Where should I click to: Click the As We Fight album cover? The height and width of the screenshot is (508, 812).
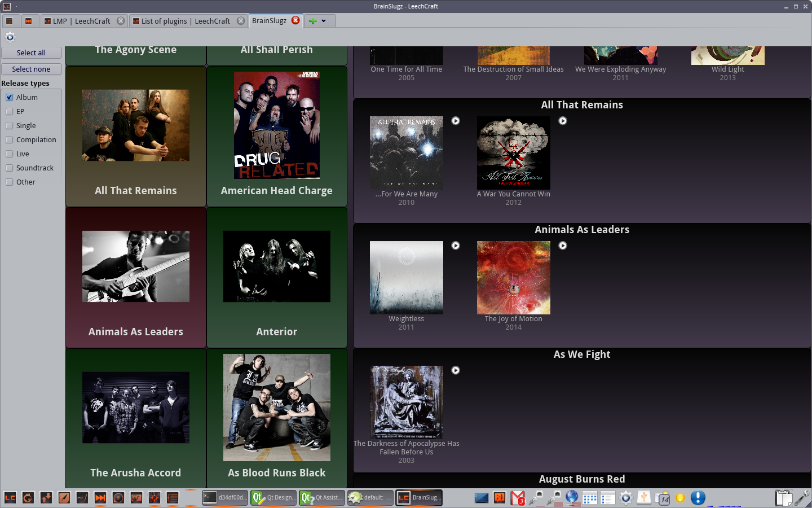pyautogui.click(x=407, y=402)
